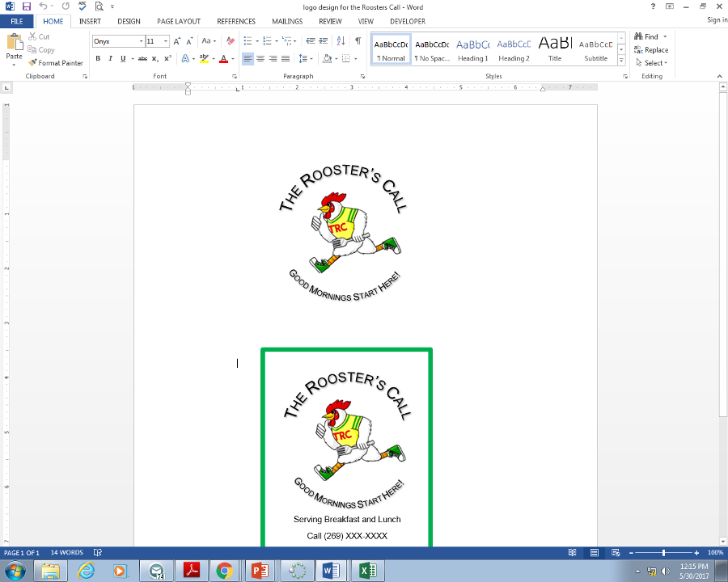Toggle Italic formatting

tap(110, 58)
